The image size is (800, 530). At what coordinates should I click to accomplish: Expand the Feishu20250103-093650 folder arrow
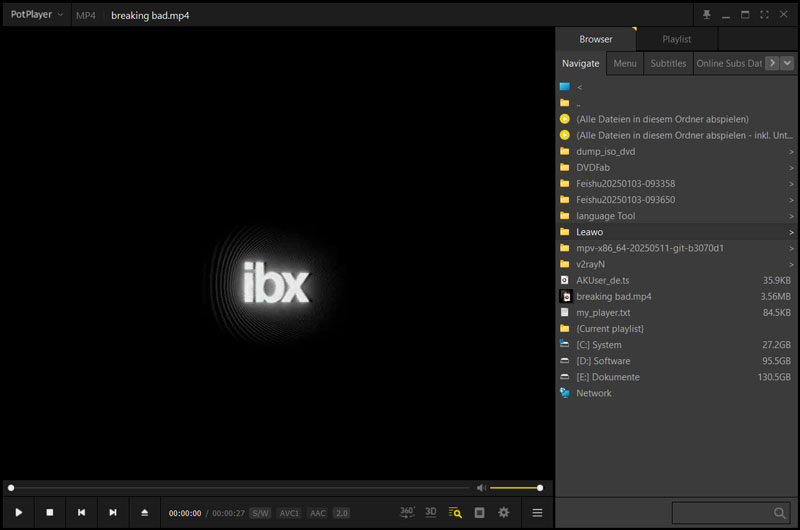click(x=791, y=200)
